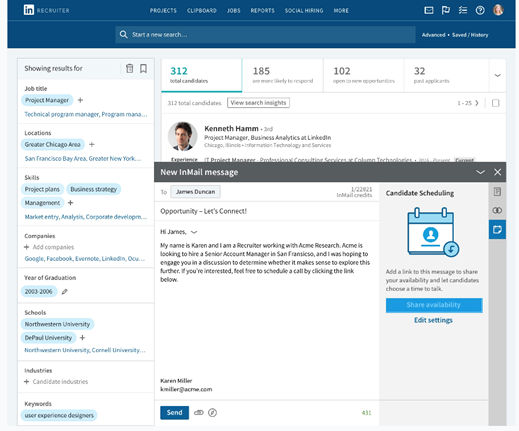Screen dimensions: 519x431
Task: Open the Edit settings link
Action: pyautogui.click(x=433, y=320)
